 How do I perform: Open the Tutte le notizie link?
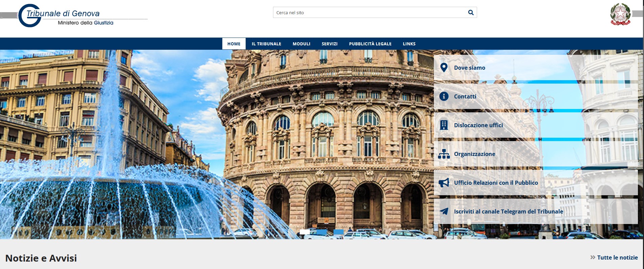pyautogui.click(x=617, y=257)
